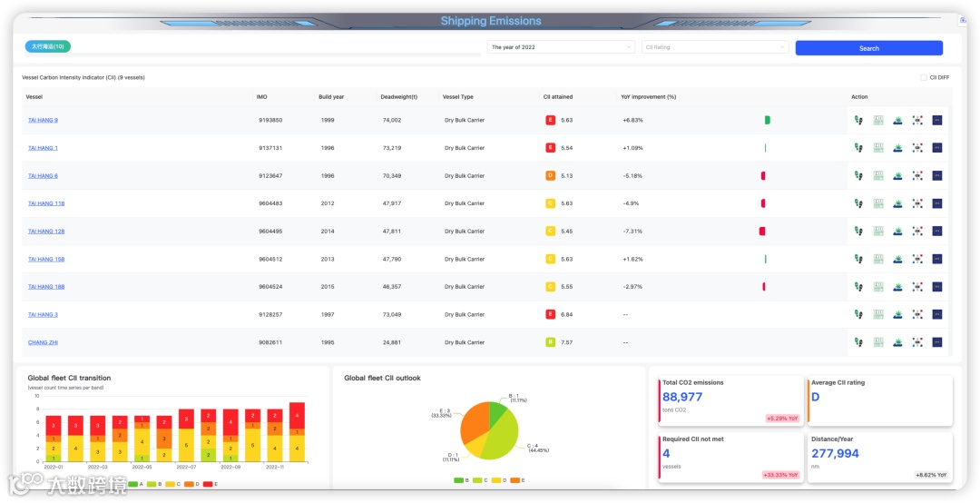
Task: Open carbon footprint icon for TAI HANG 3
Action: coord(858,315)
